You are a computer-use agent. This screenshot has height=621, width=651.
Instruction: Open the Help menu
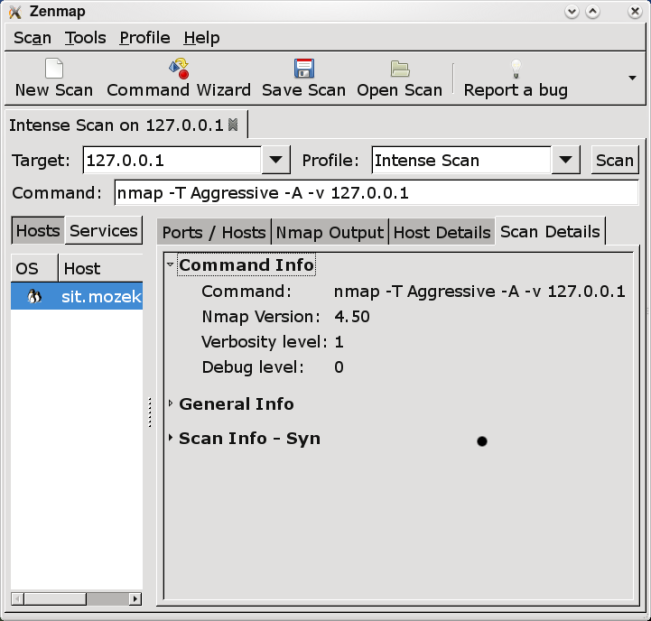tap(202, 38)
